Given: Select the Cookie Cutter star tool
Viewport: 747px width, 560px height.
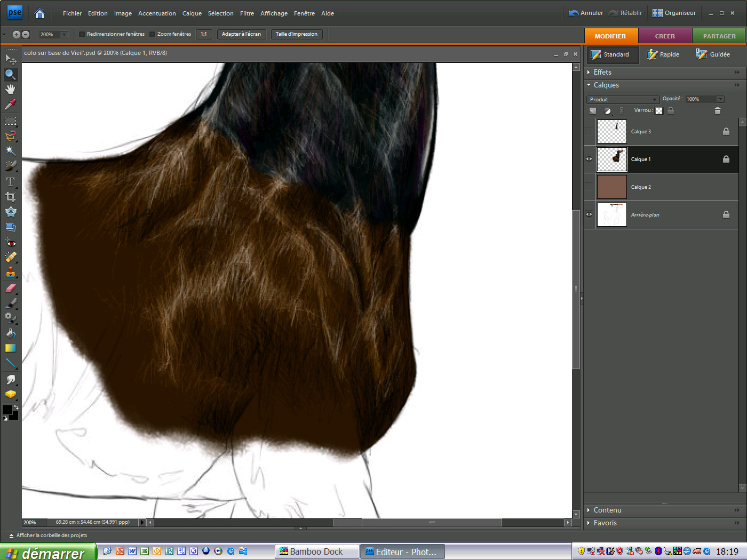Looking at the screenshot, I should coord(10,212).
